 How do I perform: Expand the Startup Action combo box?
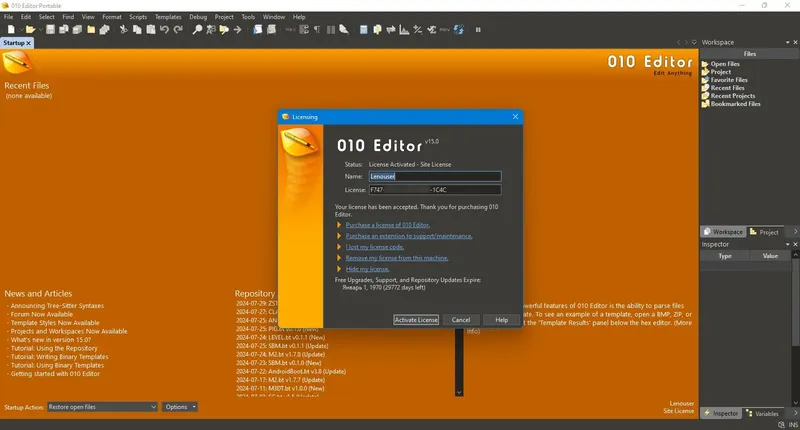(x=102, y=407)
